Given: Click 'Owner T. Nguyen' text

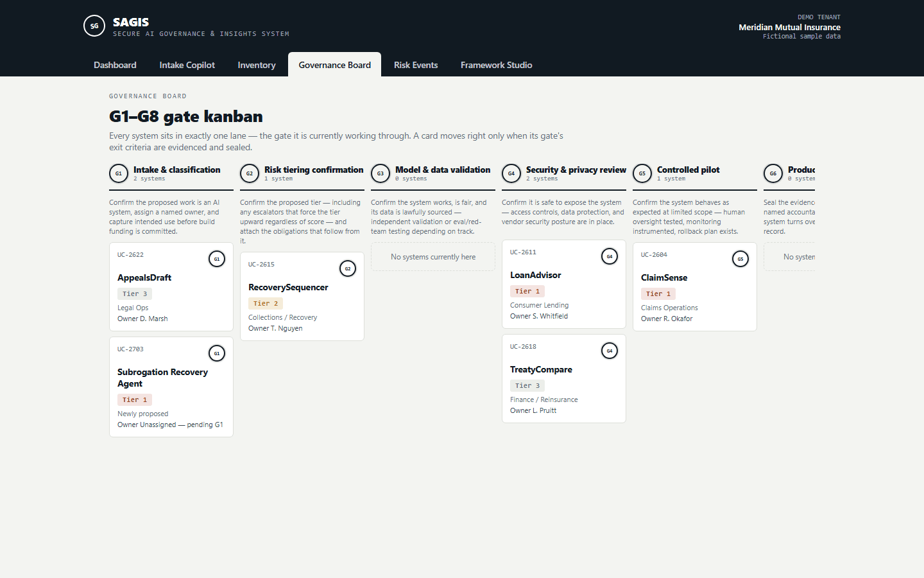Looking at the screenshot, I should pyautogui.click(x=275, y=328).
